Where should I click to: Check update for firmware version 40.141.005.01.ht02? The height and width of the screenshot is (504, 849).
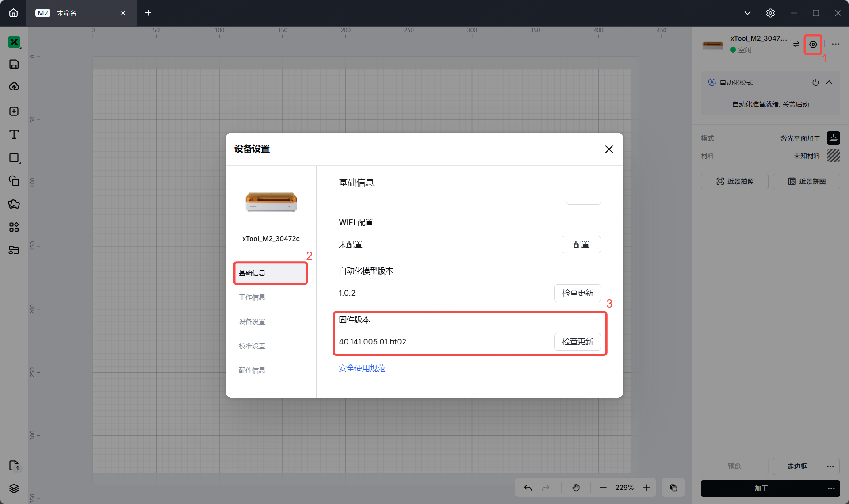(x=577, y=342)
